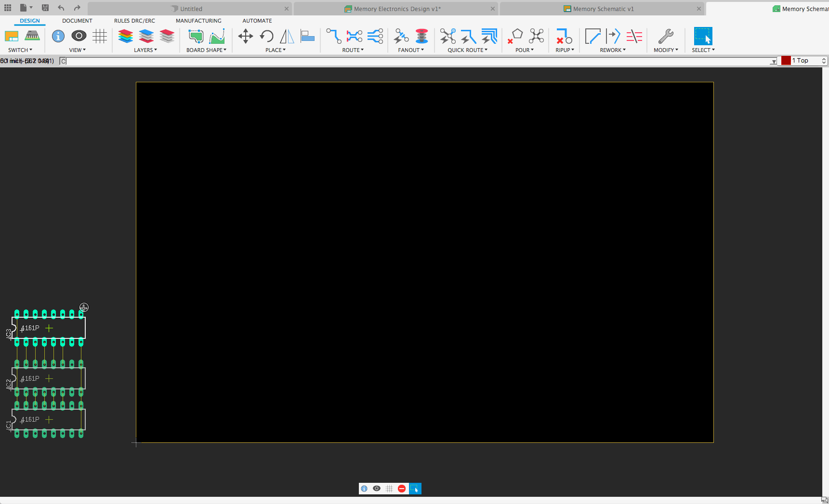Screen dimensions: 829x504
Task: Select the first Quick Route icon
Action: [448, 36]
